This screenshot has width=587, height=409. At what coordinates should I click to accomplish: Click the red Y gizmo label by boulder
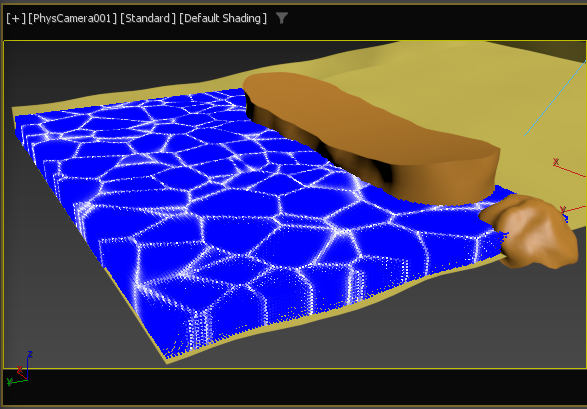[x=563, y=209]
